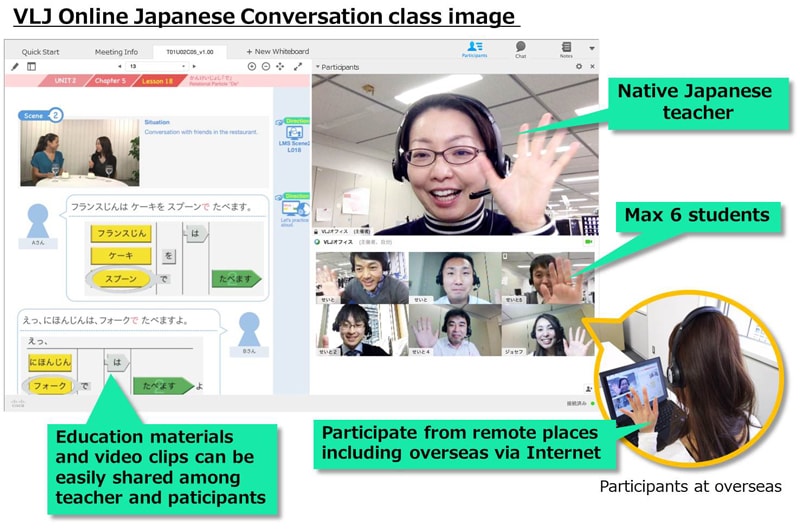Select the せいと4 student video thumbnail
The height and width of the screenshot is (529, 800).
pos(455,330)
